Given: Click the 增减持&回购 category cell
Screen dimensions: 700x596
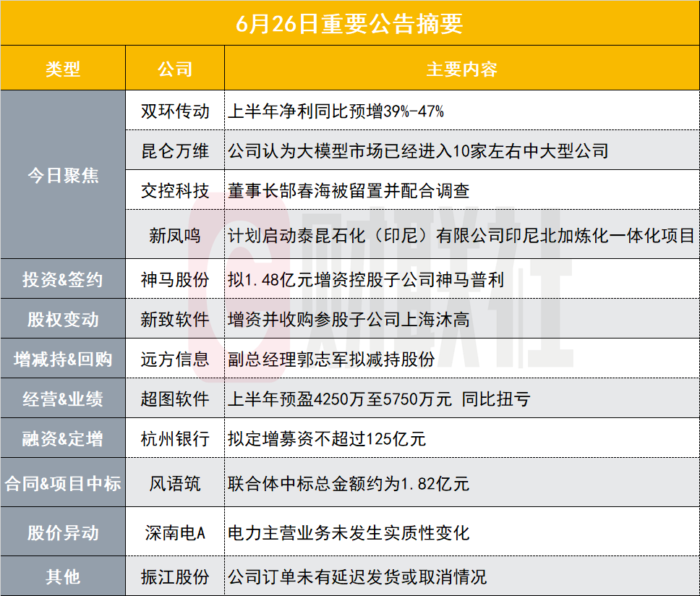Looking at the screenshot, I should click(63, 359).
